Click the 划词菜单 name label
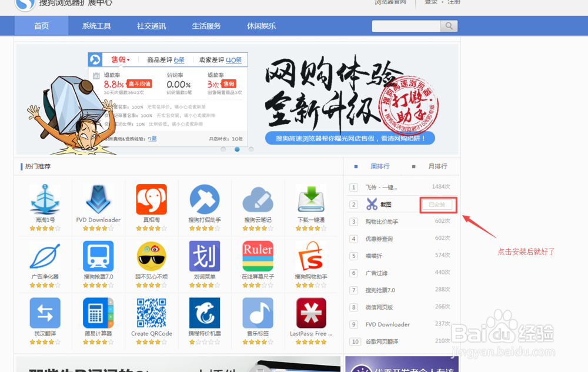 [205, 277]
